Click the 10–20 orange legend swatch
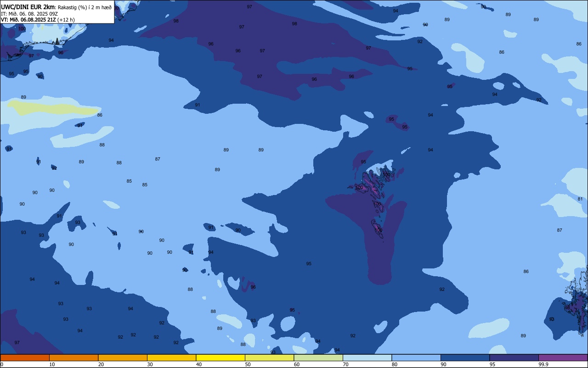 click(73, 357)
